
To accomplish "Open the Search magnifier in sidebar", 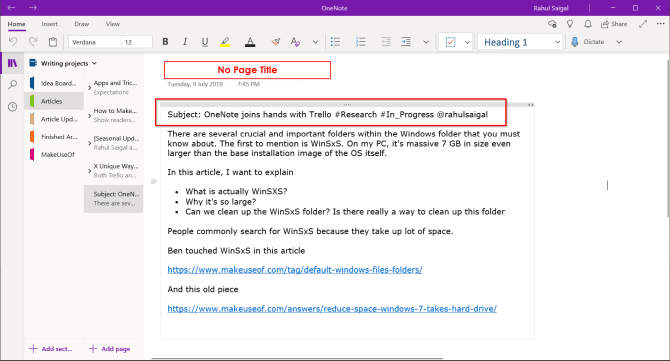I will pyautogui.click(x=12, y=85).
